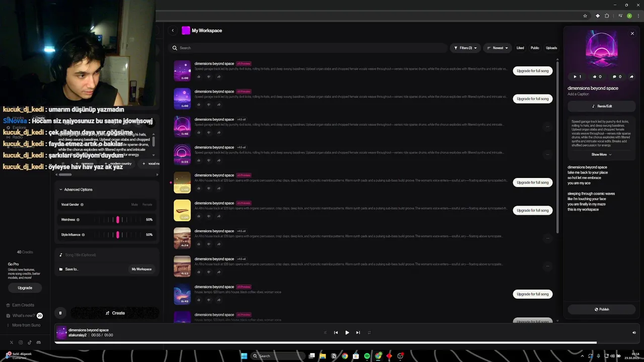Like the 1:46 dimensions beyond space song
This screenshot has height=362, width=644.
[199, 132]
